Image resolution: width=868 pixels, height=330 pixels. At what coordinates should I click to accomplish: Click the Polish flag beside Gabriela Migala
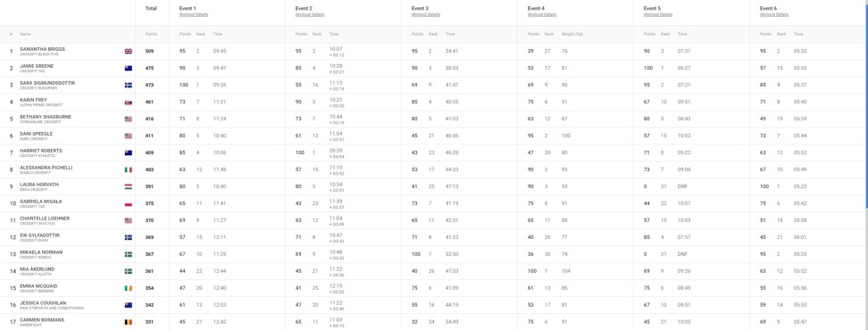(x=129, y=204)
